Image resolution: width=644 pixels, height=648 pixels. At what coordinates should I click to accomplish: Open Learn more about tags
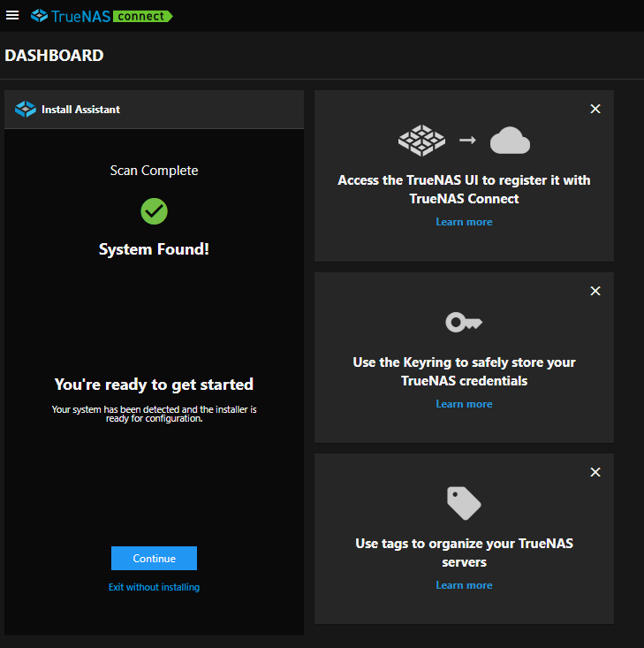pos(464,585)
